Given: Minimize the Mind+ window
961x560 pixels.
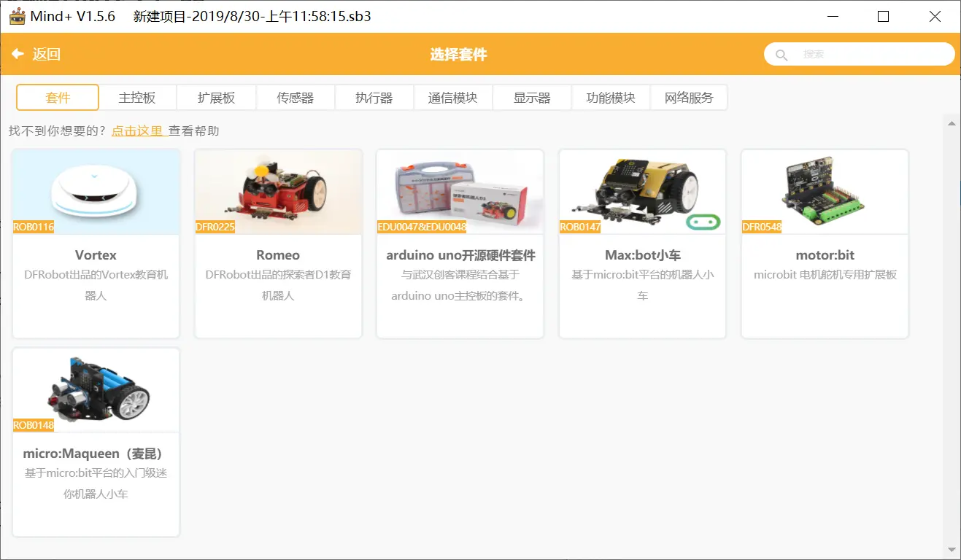Looking at the screenshot, I should (x=832, y=16).
